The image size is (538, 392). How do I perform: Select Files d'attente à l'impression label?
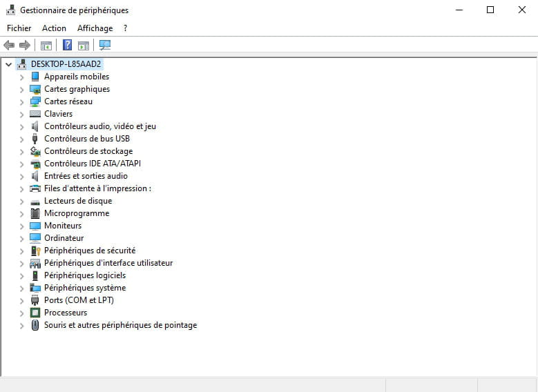(x=97, y=188)
